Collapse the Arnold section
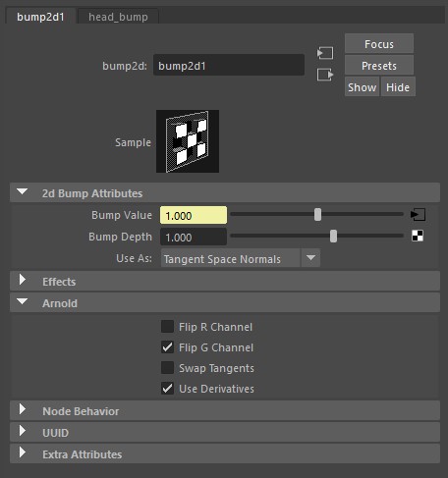 [225, 303]
